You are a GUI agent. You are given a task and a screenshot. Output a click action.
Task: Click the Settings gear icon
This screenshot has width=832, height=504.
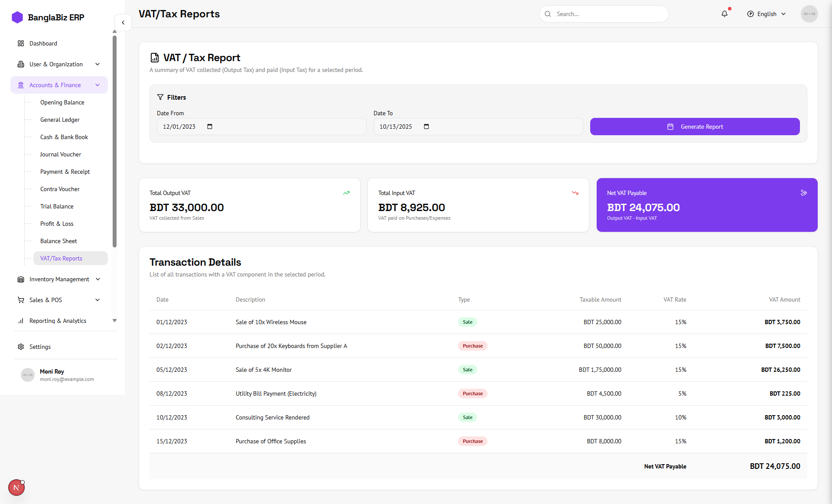[x=21, y=347]
